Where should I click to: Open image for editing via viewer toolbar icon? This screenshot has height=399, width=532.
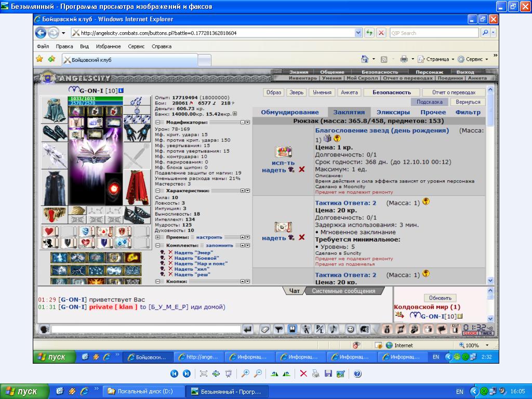point(340,374)
